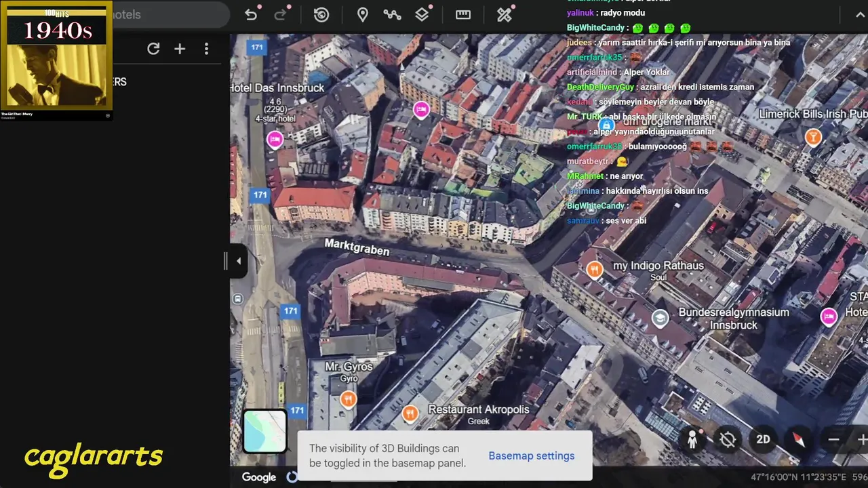868x488 pixels.
Task: Click the Basemap settings link
Action: pos(532,455)
